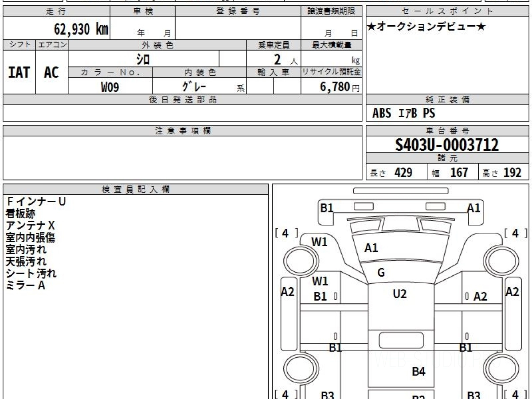532x399 pixels.
Task: Select the ABS エアB PS equipment text
Action: pyautogui.click(x=403, y=113)
